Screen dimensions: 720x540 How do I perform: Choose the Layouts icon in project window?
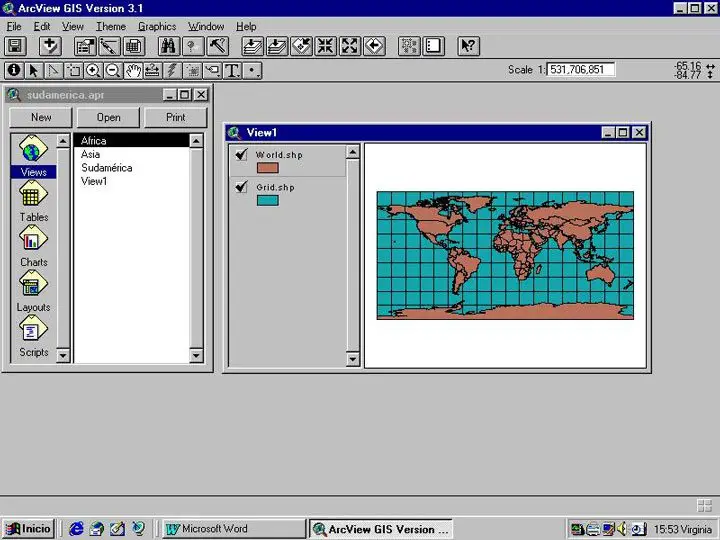coord(33,287)
